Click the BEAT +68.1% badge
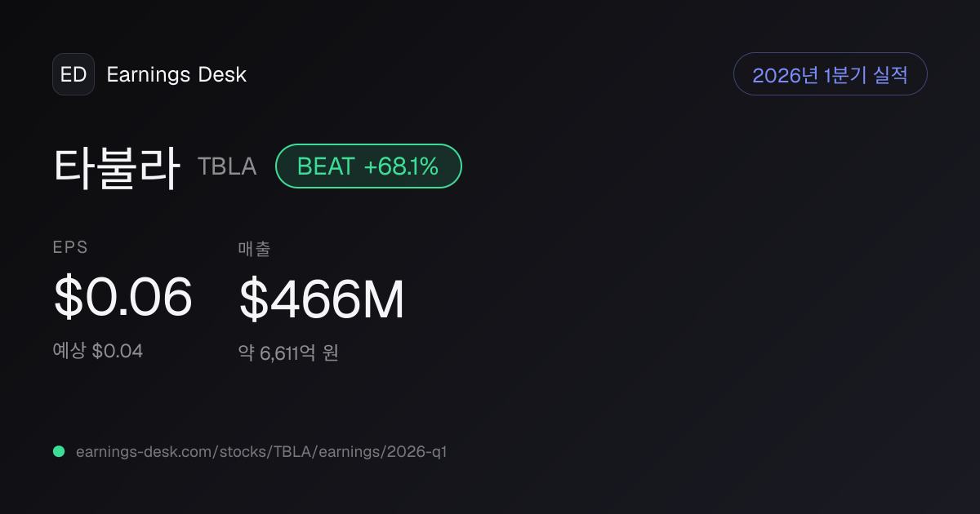This screenshot has width=980, height=514. [368, 166]
